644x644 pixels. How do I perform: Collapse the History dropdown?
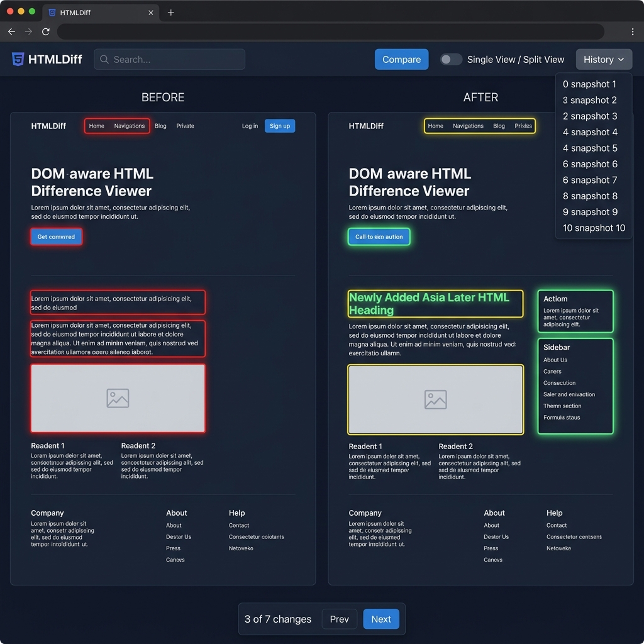coord(604,60)
